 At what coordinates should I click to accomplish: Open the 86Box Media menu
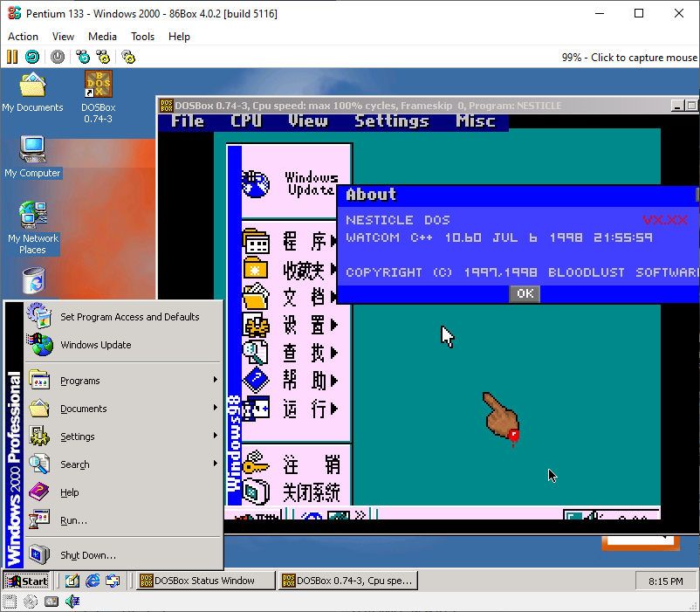[x=102, y=37]
